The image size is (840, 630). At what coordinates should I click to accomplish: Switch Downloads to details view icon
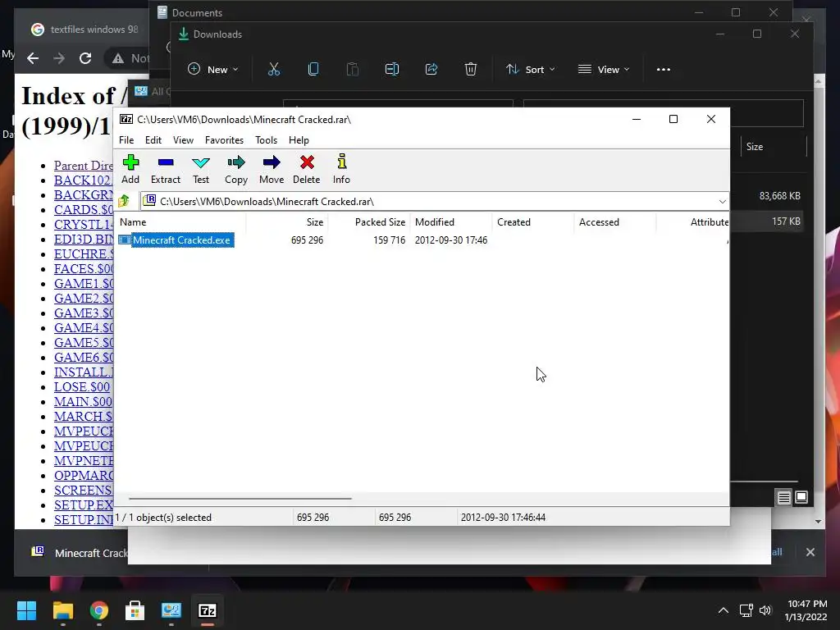[x=783, y=498]
